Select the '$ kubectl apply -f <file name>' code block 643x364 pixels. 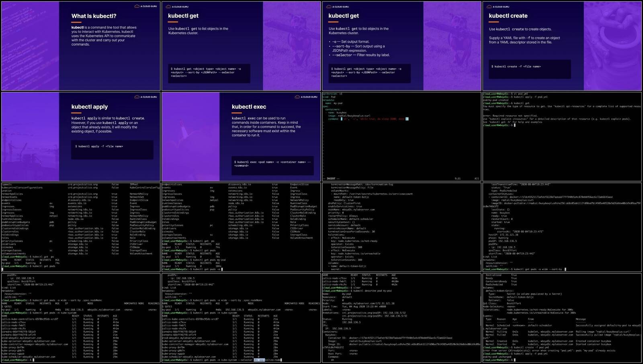tap(112, 149)
